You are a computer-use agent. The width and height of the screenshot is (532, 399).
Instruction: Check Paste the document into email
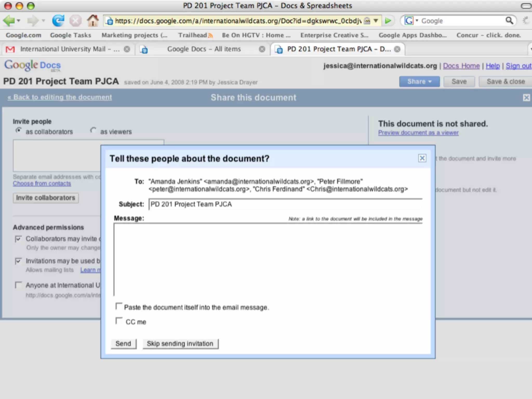(119, 307)
